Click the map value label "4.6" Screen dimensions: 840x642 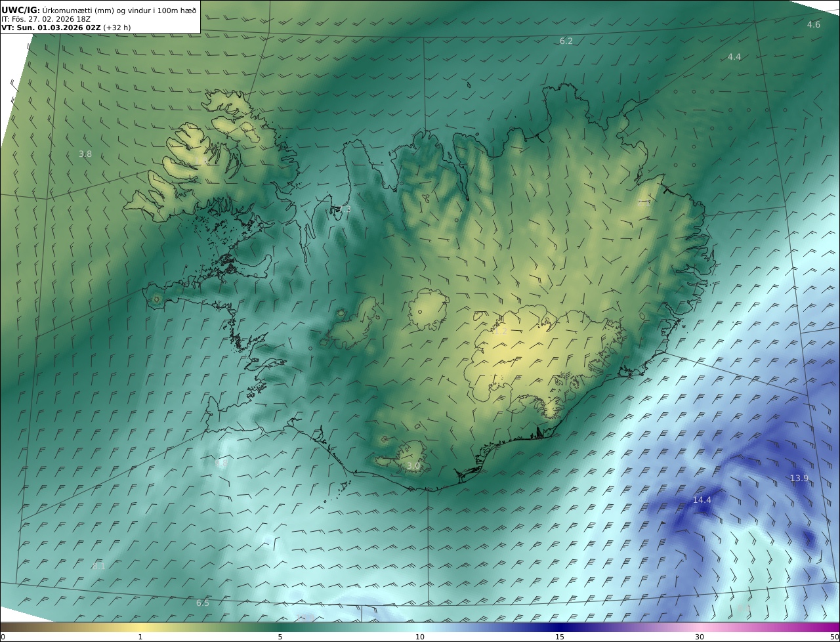click(814, 24)
